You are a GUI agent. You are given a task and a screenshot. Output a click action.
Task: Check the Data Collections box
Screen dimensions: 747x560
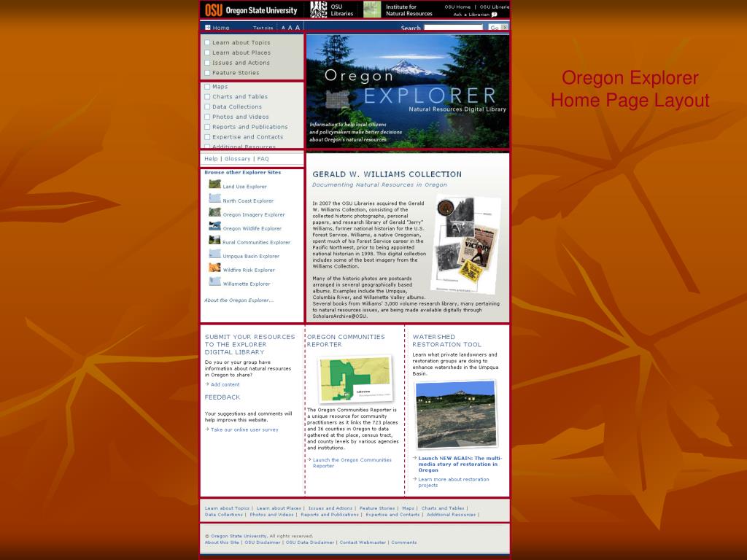[x=207, y=106]
